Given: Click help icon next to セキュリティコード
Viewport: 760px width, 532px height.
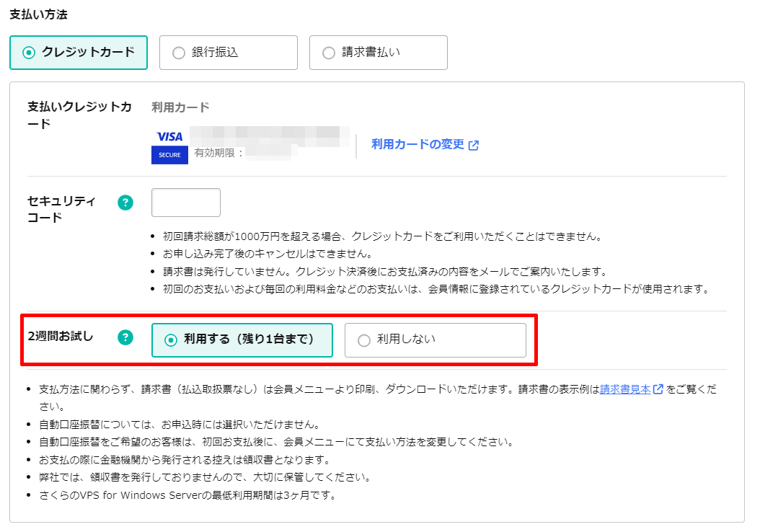Looking at the screenshot, I should point(125,203).
